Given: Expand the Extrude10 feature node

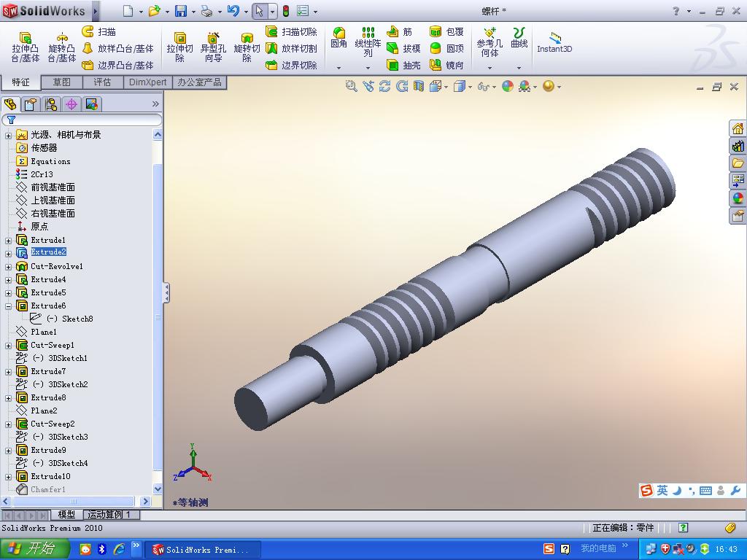Looking at the screenshot, I should pos(8,477).
